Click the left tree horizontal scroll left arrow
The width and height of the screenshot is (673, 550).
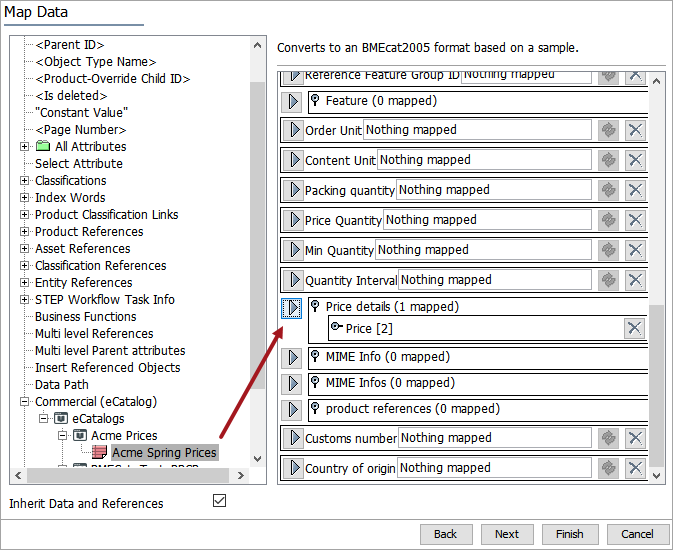[18, 475]
